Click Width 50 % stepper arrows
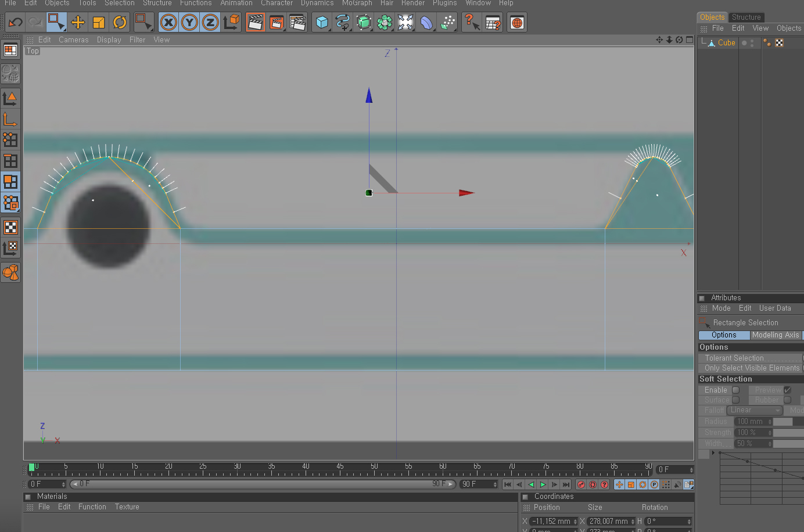 (770, 444)
